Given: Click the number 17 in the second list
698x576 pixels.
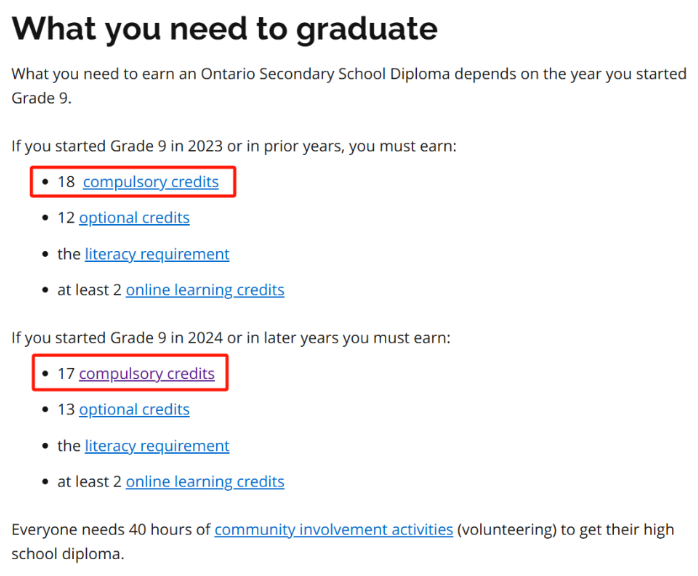Looking at the screenshot, I should pyautogui.click(x=66, y=374).
